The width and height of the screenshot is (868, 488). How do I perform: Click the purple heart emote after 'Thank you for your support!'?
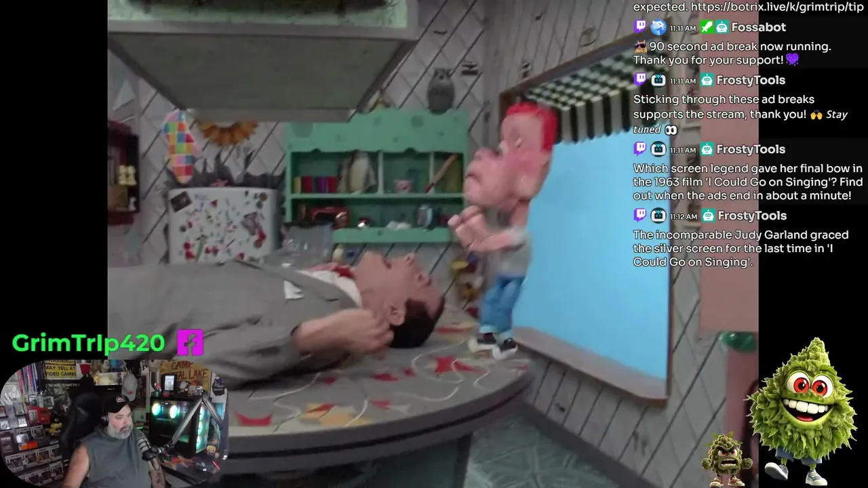(x=793, y=60)
